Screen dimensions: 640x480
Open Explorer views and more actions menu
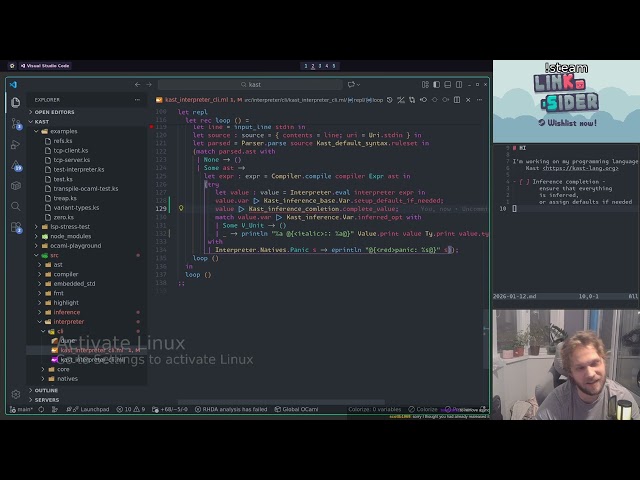click(137, 100)
